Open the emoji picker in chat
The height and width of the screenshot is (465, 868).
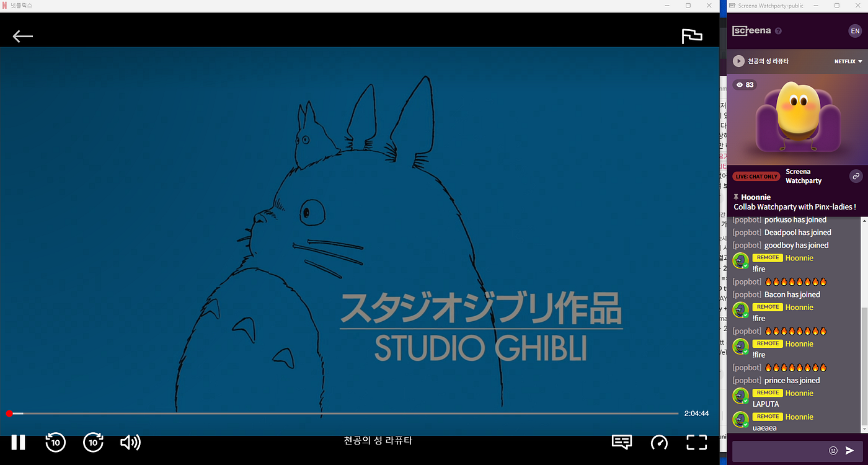pyautogui.click(x=833, y=451)
